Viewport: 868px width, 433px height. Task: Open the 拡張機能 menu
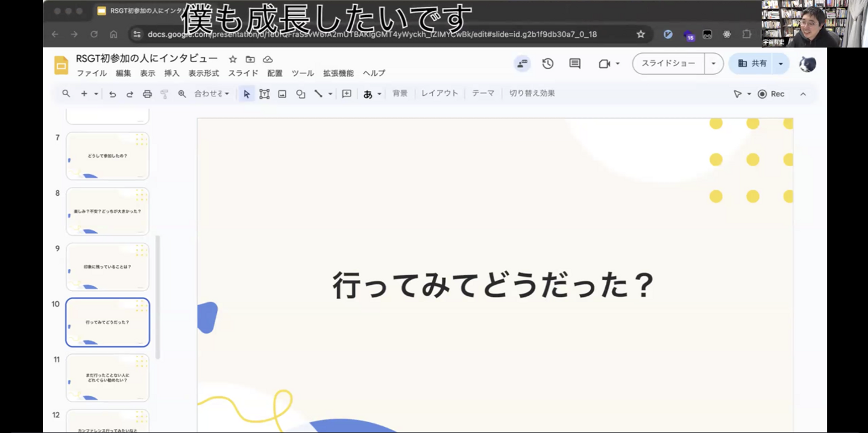(338, 73)
